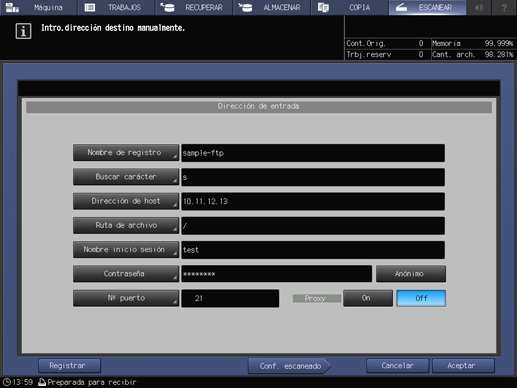Screen dimensions: 517x388
Task: Click the Ruta de archivo button
Action: click(x=126, y=225)
